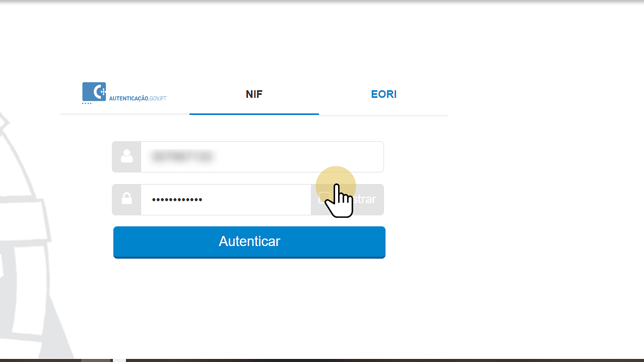This screenshot has width=644, height=362.
Task: Click the grey box around user icon
Action: pos(126,157)
